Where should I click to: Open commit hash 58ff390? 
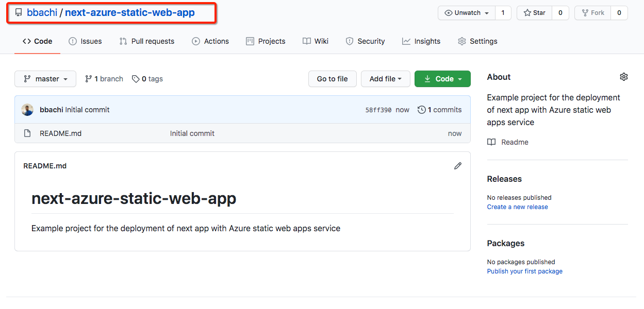pos(378,110)
